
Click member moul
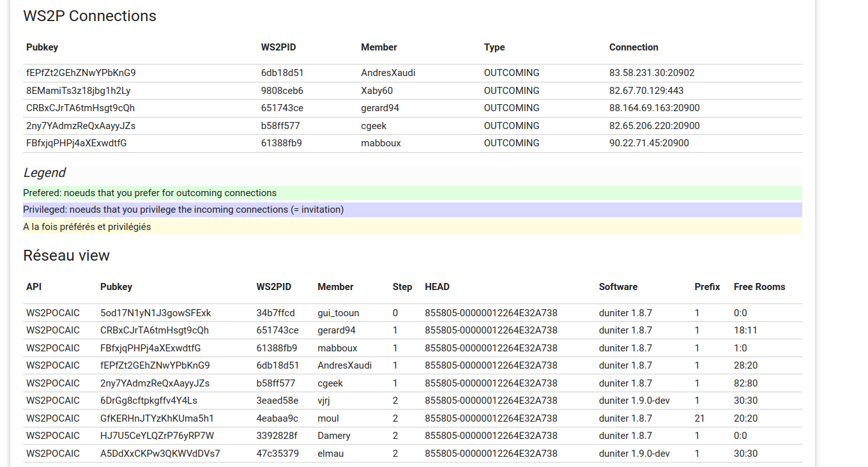[x=328, y=418]
